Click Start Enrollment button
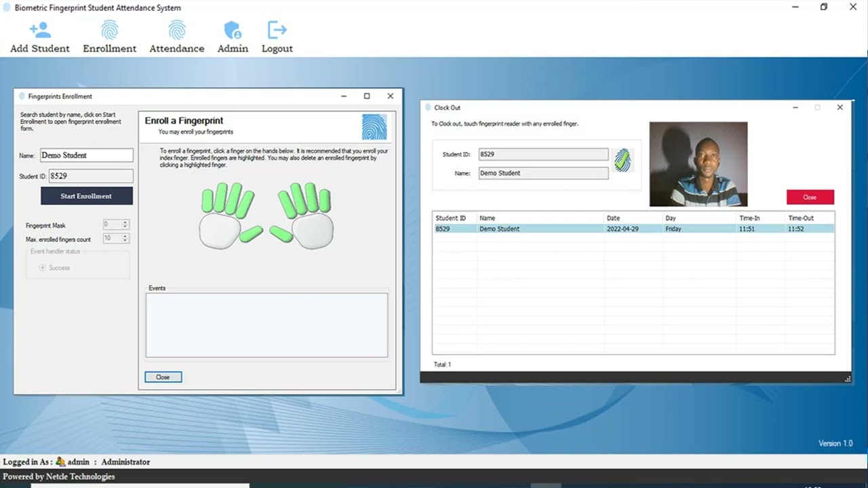 pos(87,196)
